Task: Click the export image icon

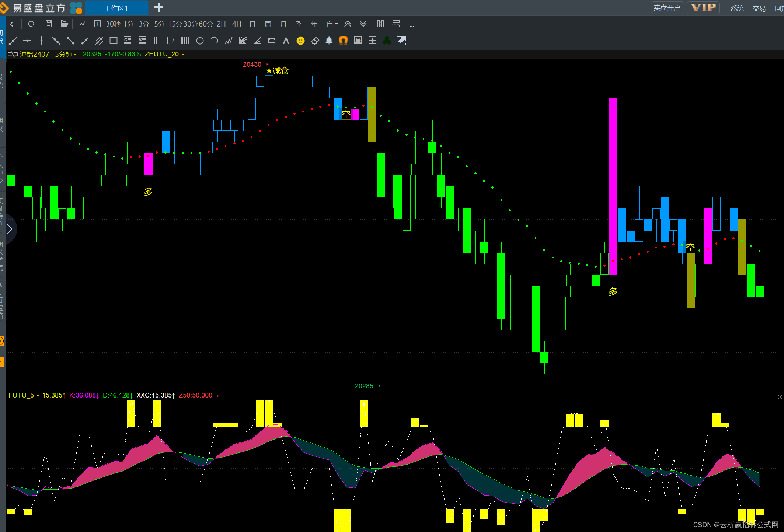Action: coord(401,41)
